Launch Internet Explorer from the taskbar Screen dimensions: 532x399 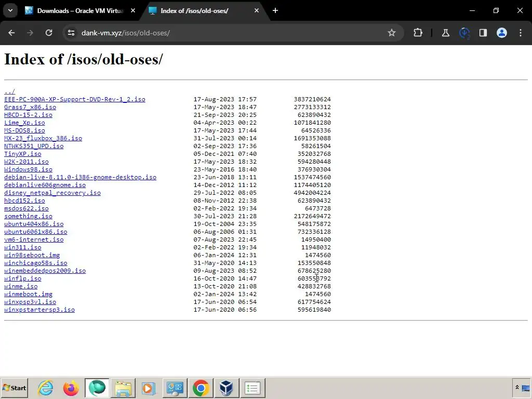pos(46,388)
